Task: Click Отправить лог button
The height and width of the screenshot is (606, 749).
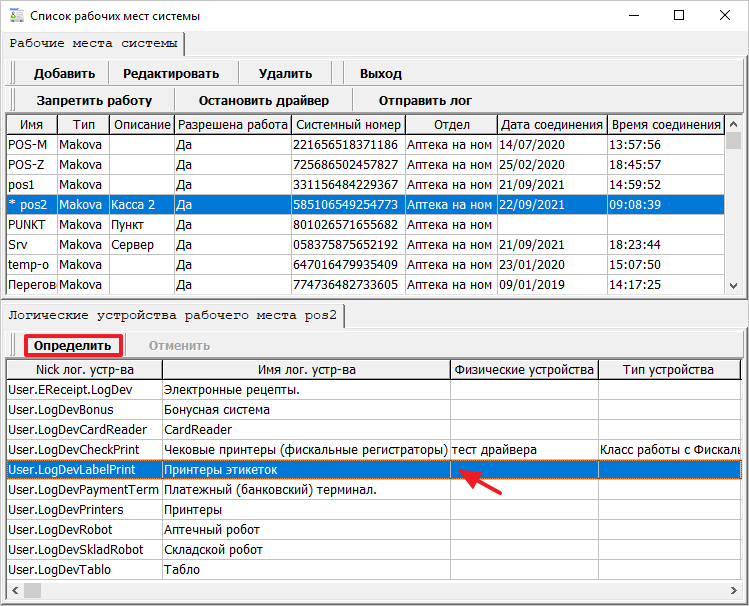Action: click(425, 100)
